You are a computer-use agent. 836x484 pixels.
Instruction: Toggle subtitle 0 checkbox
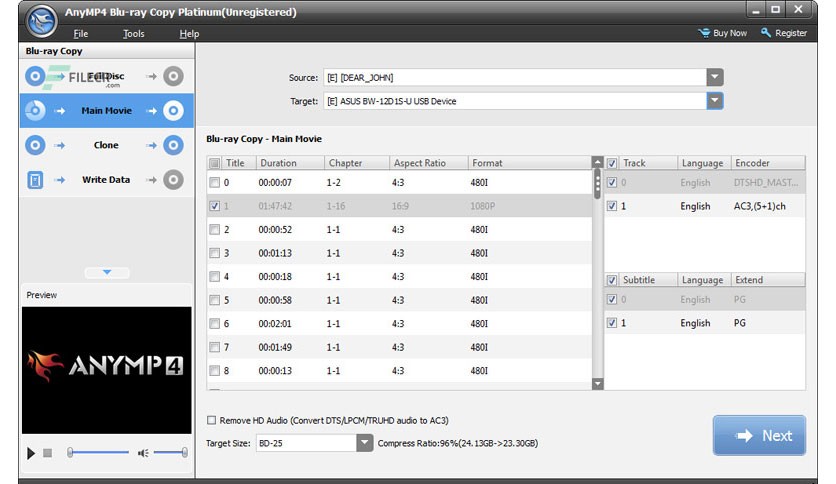click(612, 300)
